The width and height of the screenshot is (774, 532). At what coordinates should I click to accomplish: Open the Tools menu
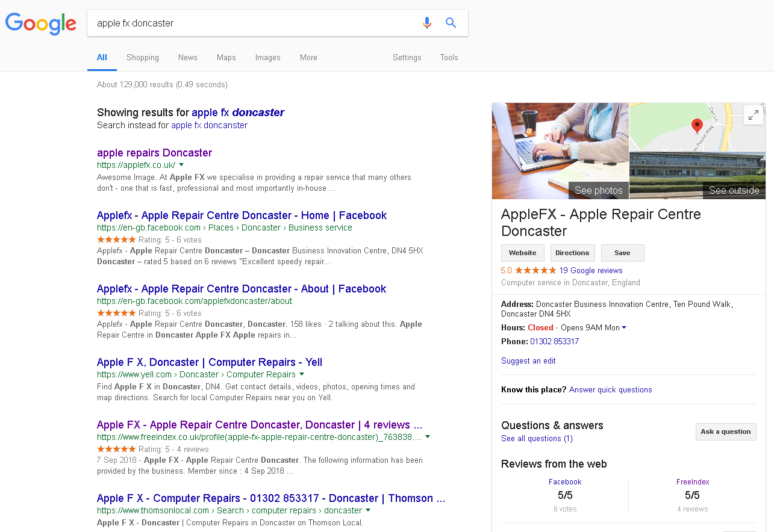point(449,58)
